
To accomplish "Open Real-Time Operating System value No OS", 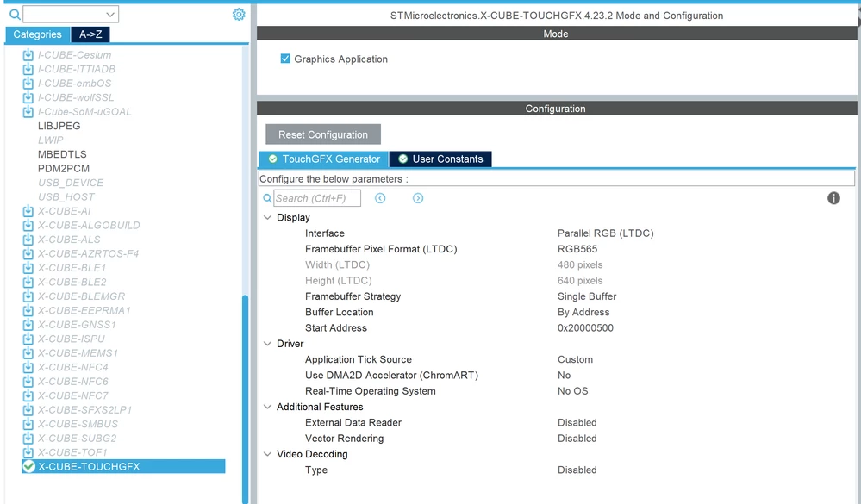I will 573,391.
